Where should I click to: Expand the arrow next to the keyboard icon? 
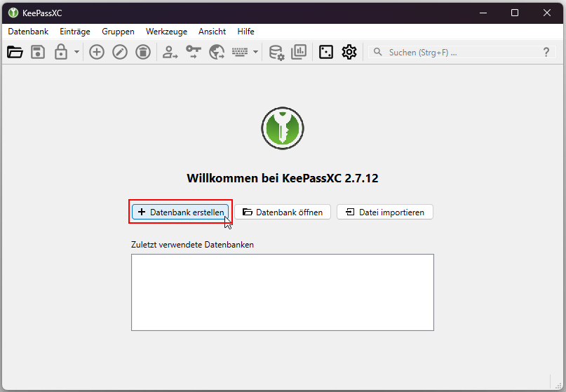click(x=255, y=53)
